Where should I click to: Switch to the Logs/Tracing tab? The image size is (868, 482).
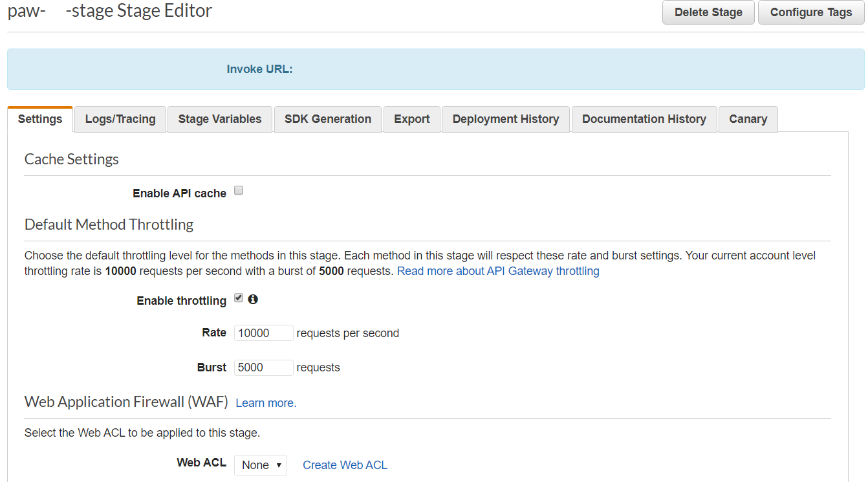(120, 119)
